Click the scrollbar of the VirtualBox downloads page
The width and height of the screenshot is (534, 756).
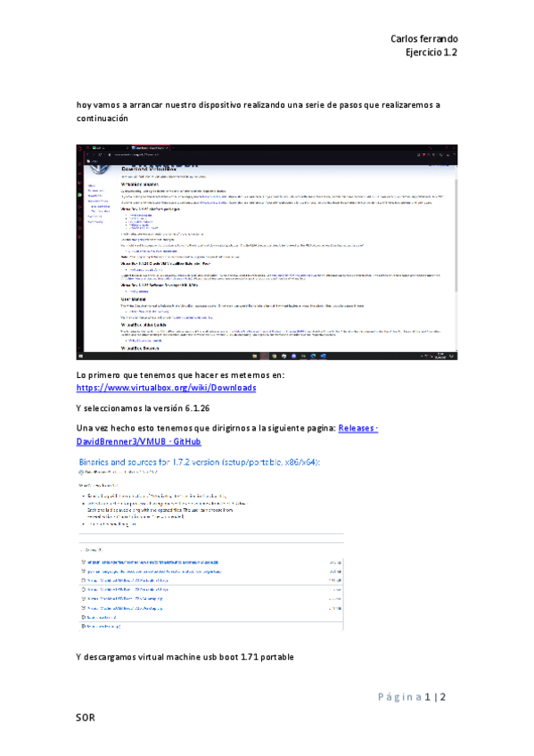(x=456, y=236)
